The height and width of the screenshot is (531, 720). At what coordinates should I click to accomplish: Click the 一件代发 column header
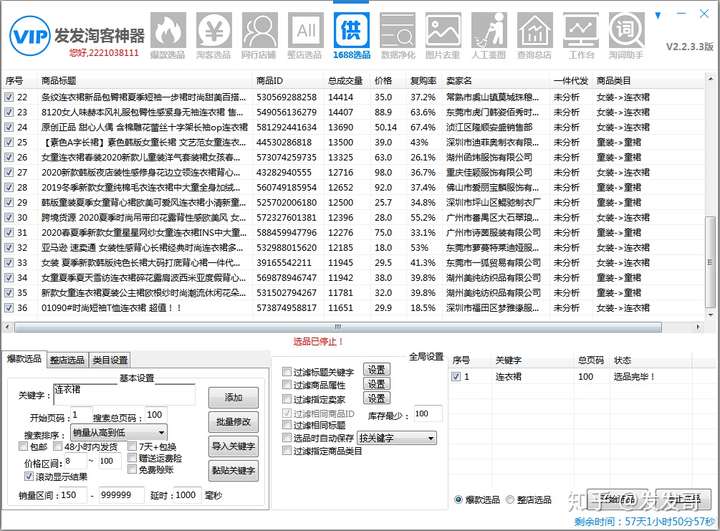click(x=571, y=81)
